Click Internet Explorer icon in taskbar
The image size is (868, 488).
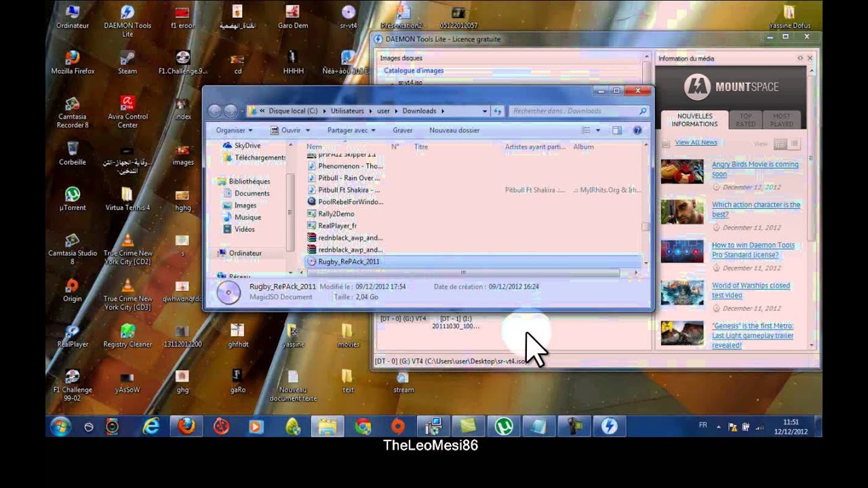(151, 426)
